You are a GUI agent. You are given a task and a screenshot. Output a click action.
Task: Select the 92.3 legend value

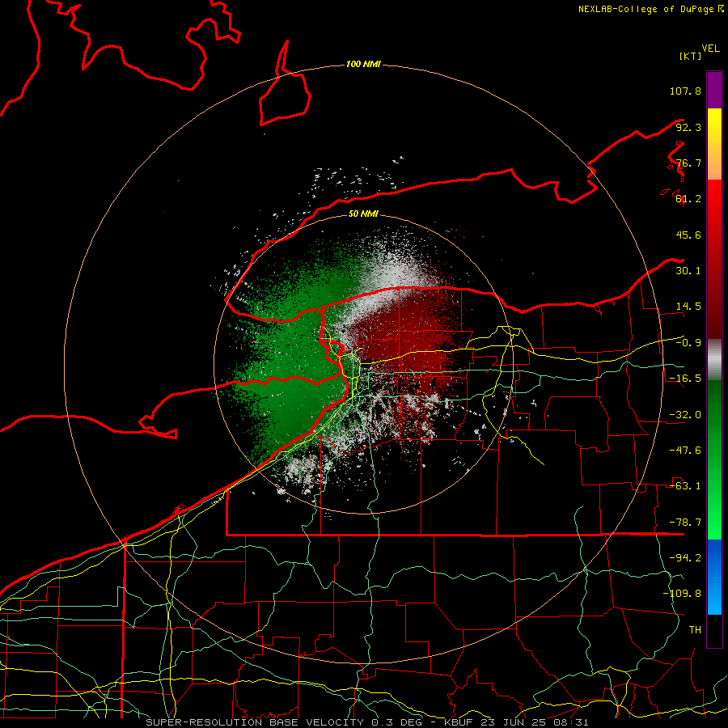(x=688, y=127)
